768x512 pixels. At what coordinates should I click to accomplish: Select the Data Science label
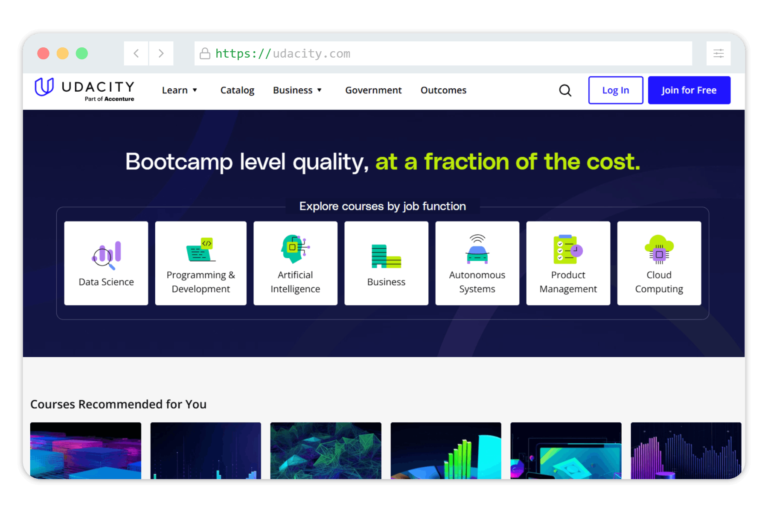pos(106,282)
